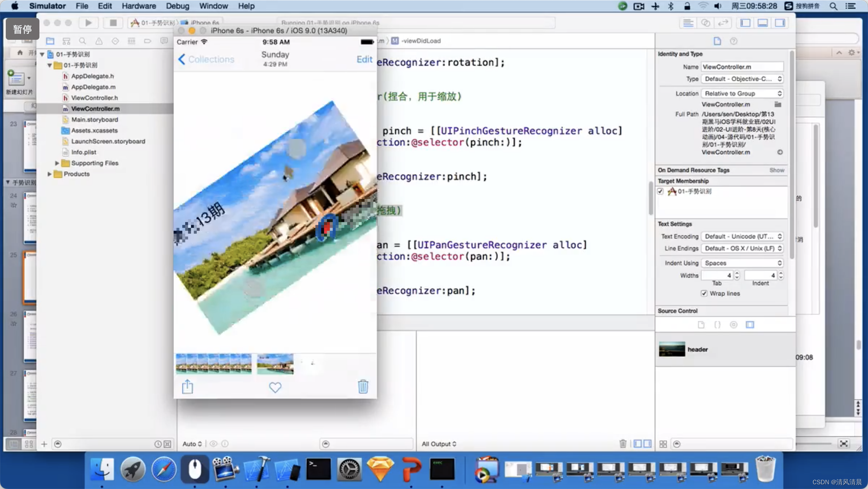Open the Text Encoding dropdown
Screen dimensions: 868x489
[743, 236]
